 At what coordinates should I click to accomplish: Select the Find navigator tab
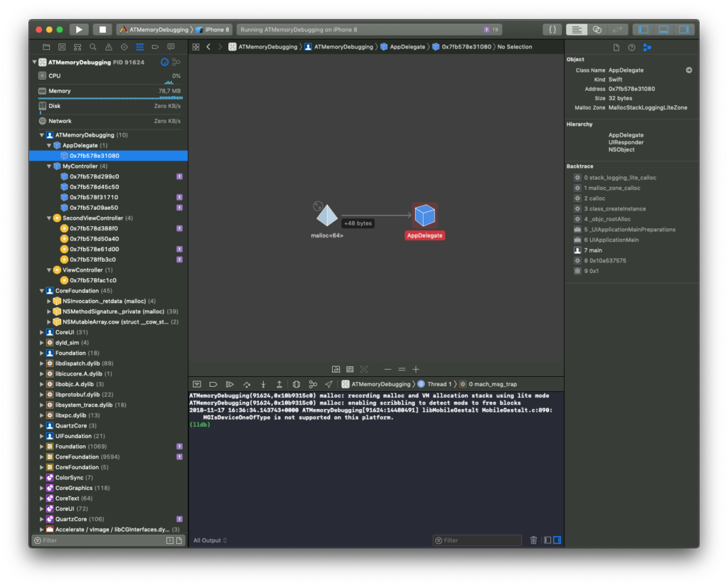(93, 47)
